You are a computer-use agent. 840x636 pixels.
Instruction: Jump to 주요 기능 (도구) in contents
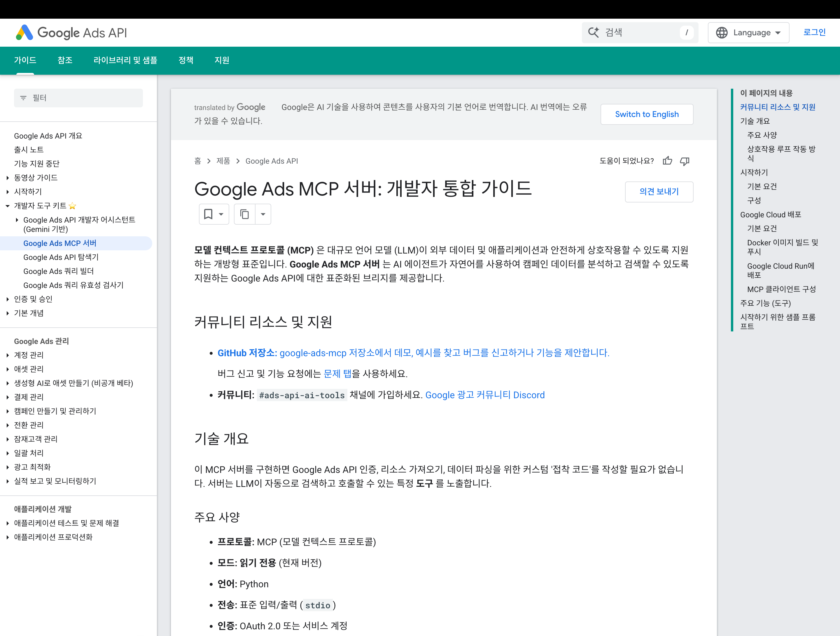click(x=766, y=303)
